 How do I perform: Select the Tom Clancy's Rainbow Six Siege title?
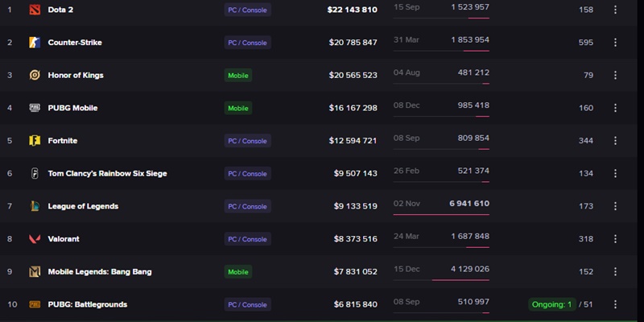click(107, 173)
